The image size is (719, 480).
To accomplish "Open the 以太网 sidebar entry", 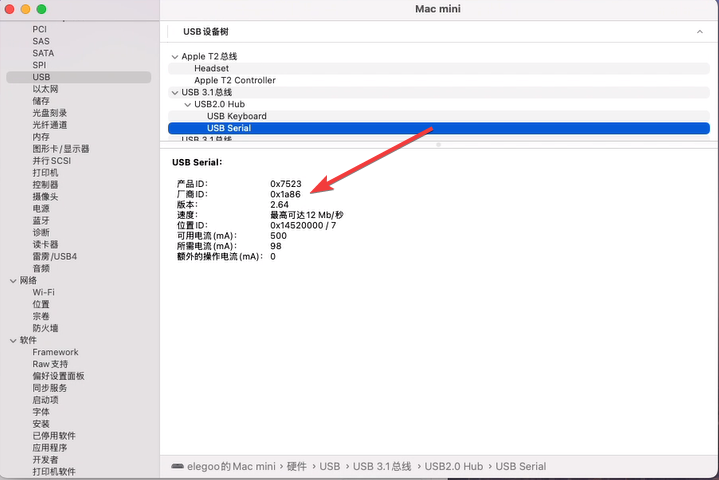I will coord(45,89).
